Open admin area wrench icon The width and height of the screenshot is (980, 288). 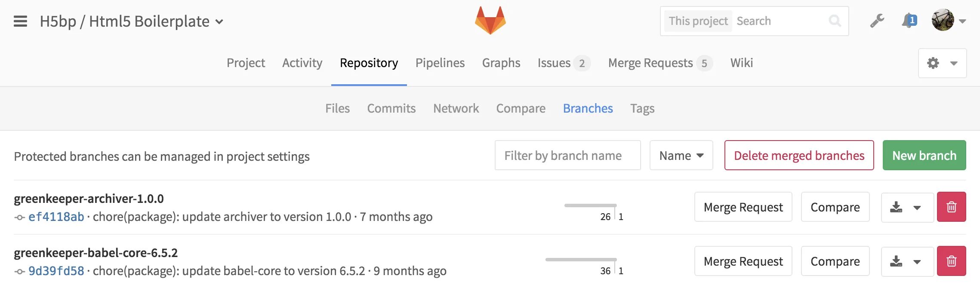(x=877, y=21)
